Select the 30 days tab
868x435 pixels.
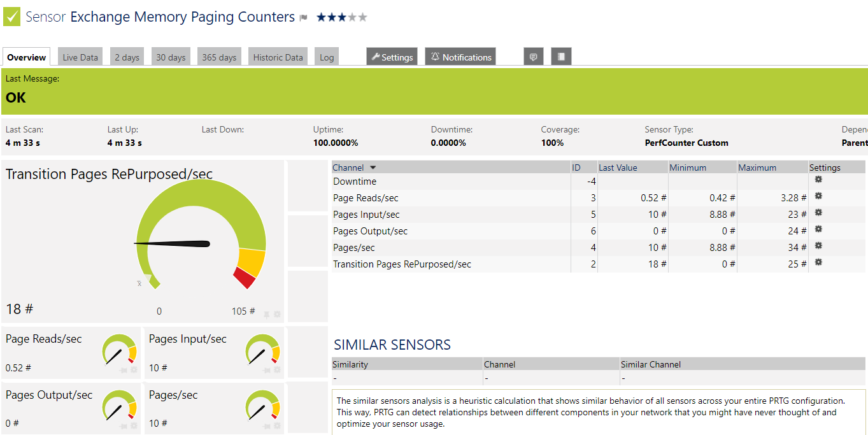(x=171, y=57)
